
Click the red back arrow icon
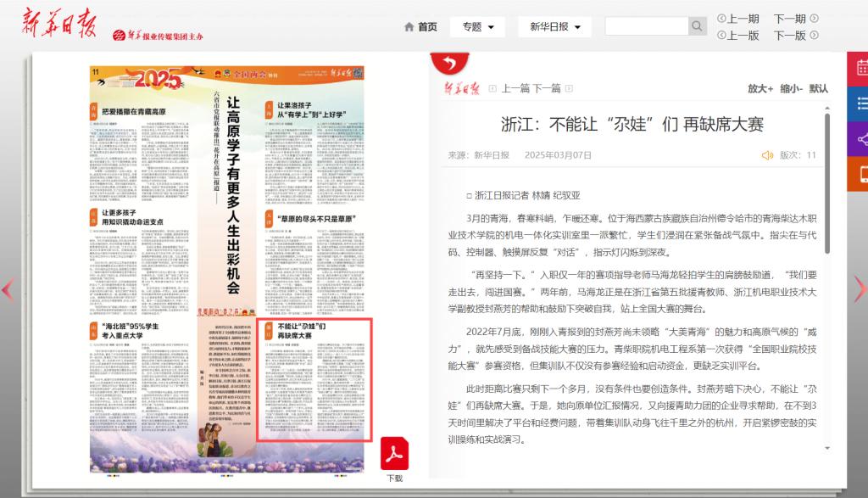point(448,64)
